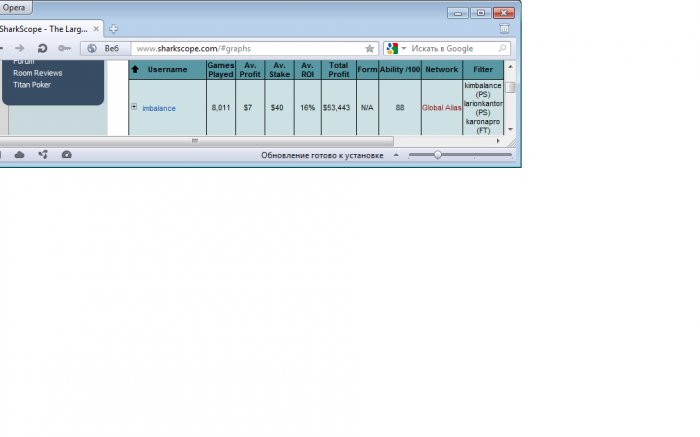Sort by the Filter column
The image size is (700, 437).
point(483,70)
